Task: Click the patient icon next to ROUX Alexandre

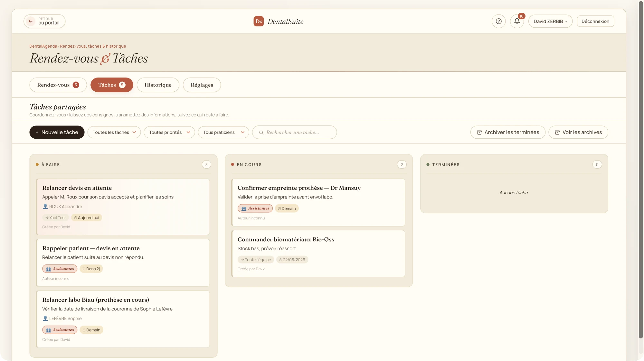Action: [45, 207]
